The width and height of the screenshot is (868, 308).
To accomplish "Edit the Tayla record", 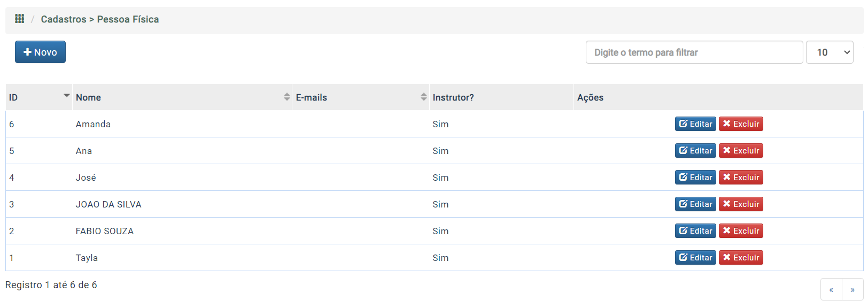I will tap(695, 258).
